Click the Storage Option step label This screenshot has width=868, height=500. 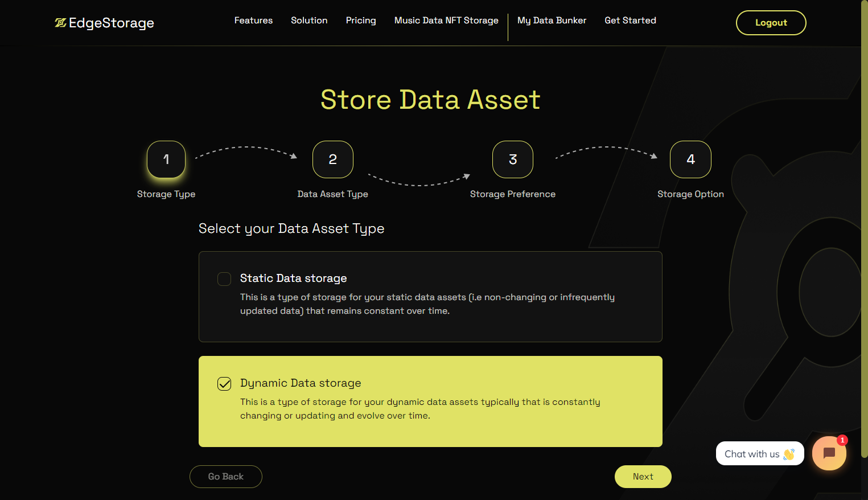click(690, 194)
